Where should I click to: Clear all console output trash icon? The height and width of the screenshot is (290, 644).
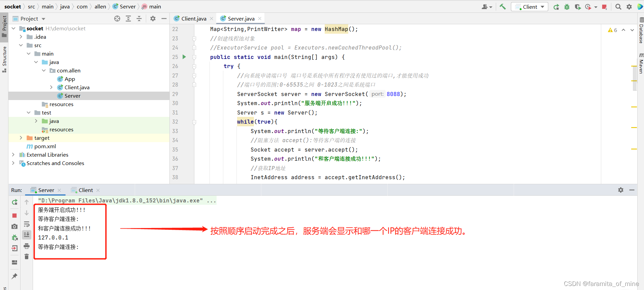[x=27, y=257]
